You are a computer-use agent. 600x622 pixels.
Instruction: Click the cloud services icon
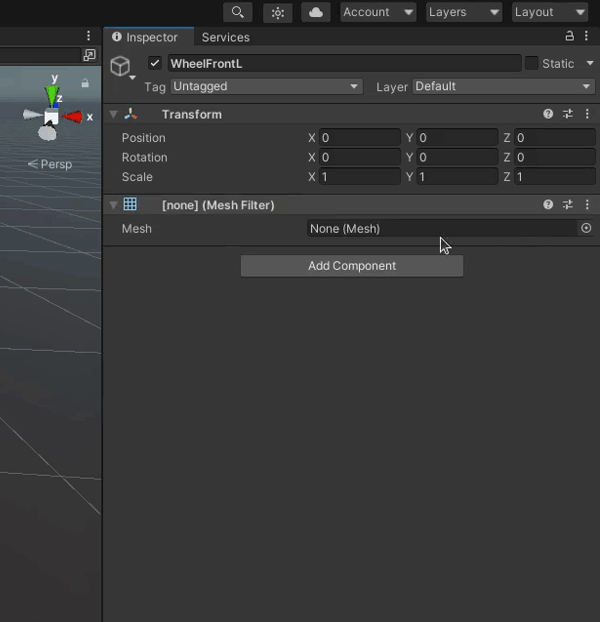click(x=317, y=12)
